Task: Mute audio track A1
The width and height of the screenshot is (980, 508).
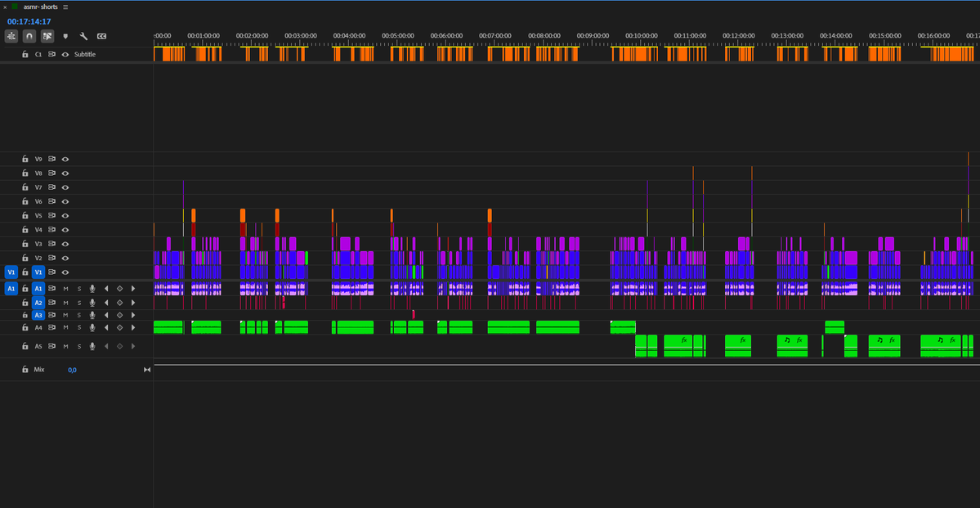Action: (65, 289)
